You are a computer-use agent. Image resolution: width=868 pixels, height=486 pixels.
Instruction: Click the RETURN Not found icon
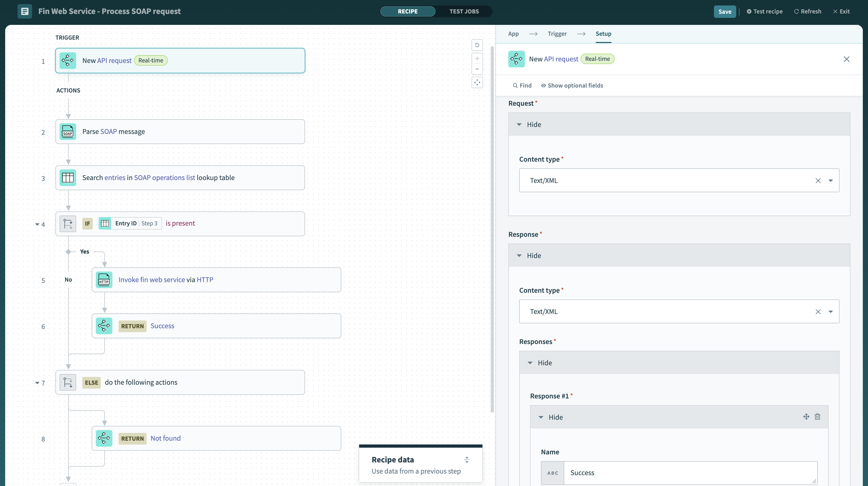pyautogui.click(x=104, y=438)
